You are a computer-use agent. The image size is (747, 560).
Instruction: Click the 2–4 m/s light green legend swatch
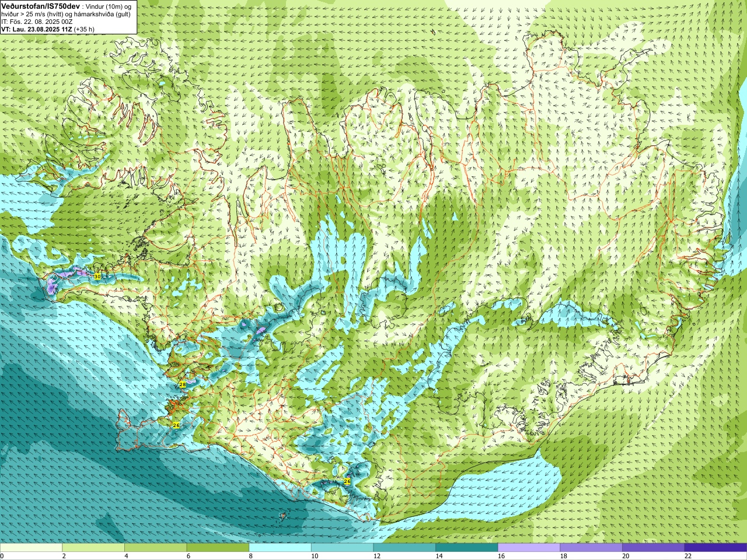pos(93,548)
